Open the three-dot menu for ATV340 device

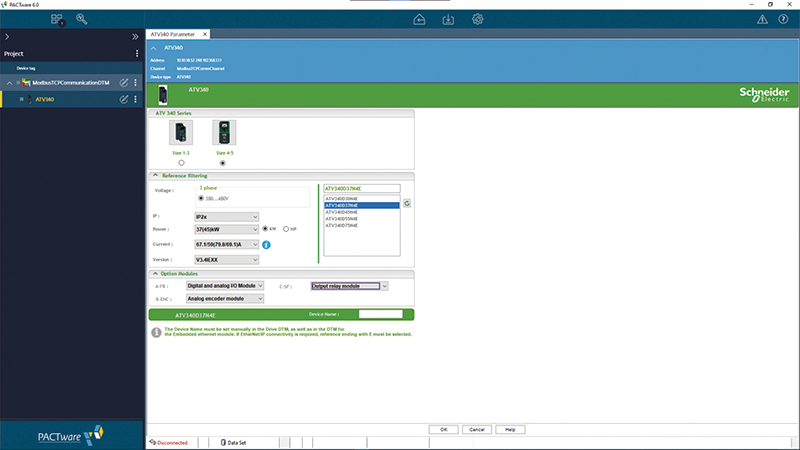[x=135, y=99]
